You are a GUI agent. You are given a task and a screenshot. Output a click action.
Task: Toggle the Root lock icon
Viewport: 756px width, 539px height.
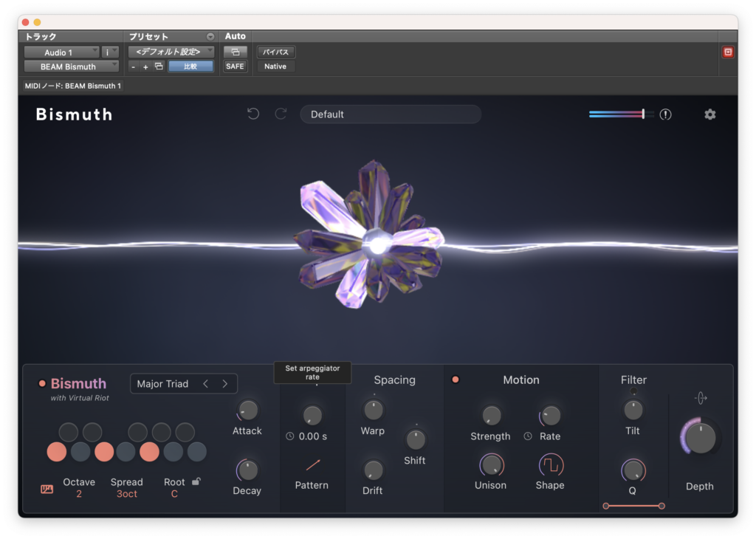click(x=196, y=481)
